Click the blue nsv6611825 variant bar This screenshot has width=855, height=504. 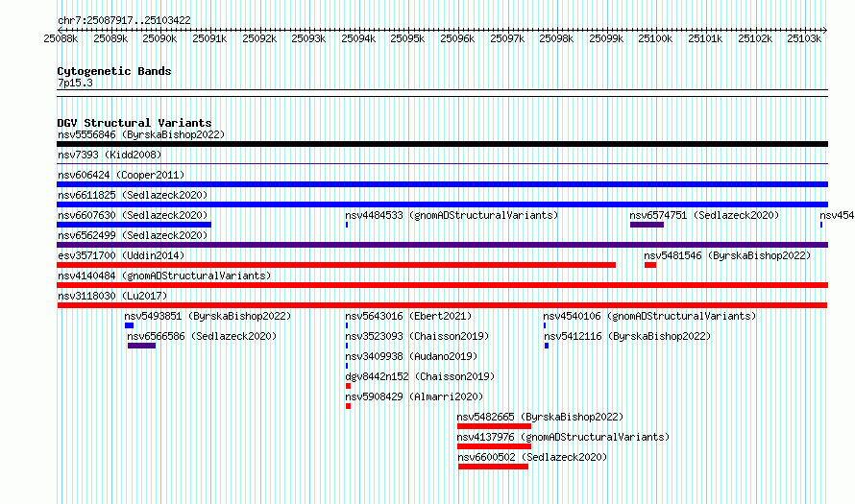point(442,204)
